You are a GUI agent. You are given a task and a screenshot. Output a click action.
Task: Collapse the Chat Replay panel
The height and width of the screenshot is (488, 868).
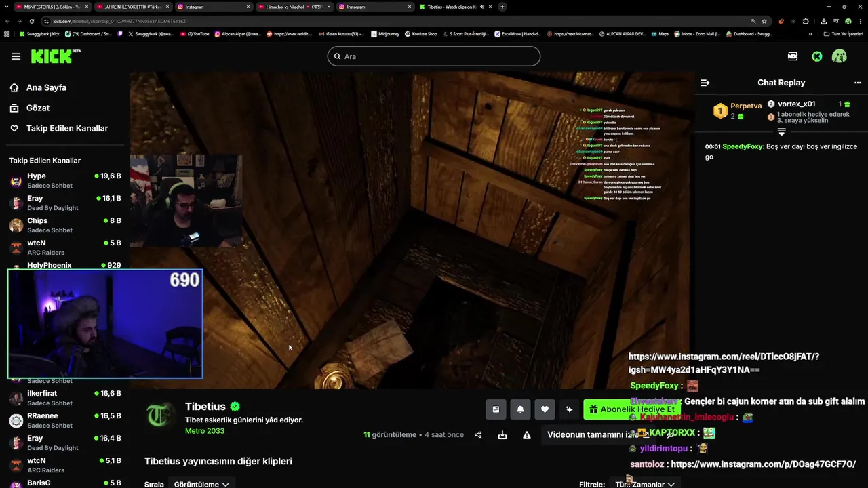coord(705,83)
